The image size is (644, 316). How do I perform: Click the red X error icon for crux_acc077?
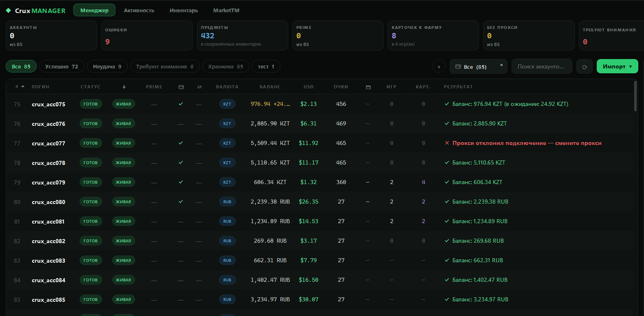(447, 143)
